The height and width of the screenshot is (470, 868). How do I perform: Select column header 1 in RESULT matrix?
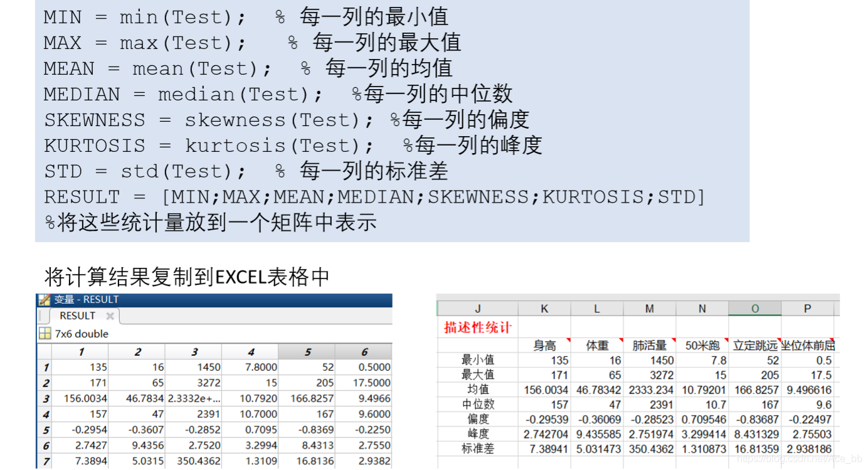coord(82,351)
